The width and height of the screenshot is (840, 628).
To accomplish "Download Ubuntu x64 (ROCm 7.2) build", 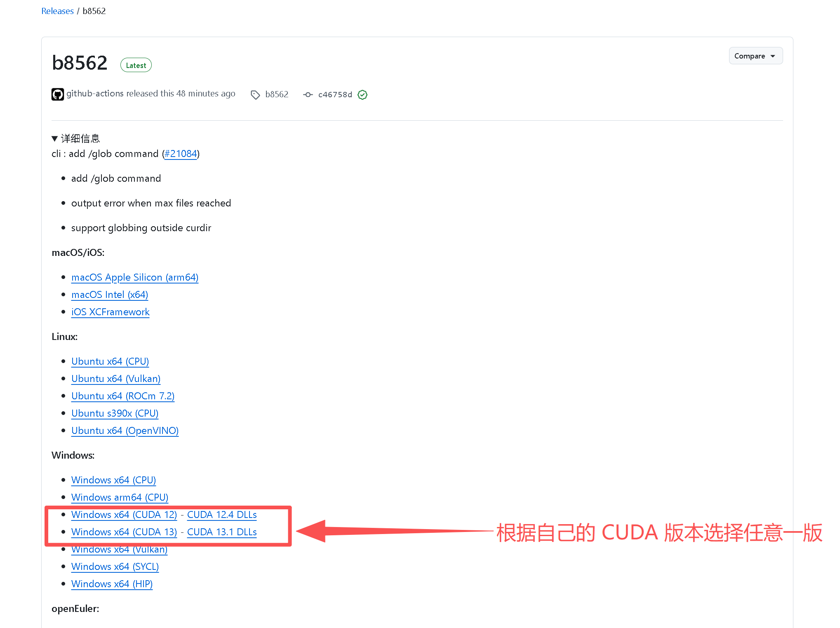I will [122, 396].
